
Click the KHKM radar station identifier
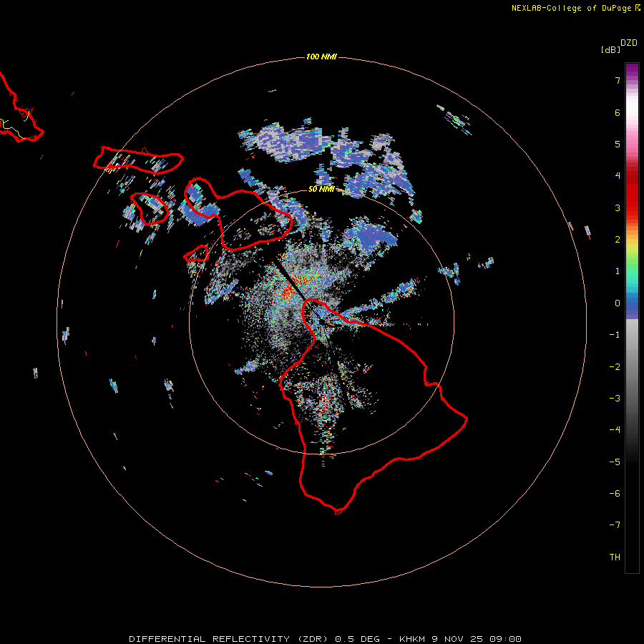coord(412,639)
